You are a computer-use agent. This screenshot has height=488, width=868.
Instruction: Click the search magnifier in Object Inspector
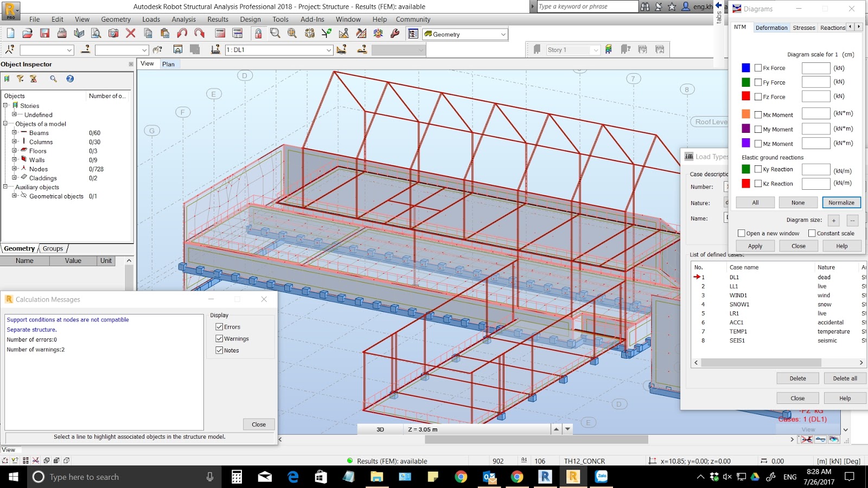[x=53, y=79]
